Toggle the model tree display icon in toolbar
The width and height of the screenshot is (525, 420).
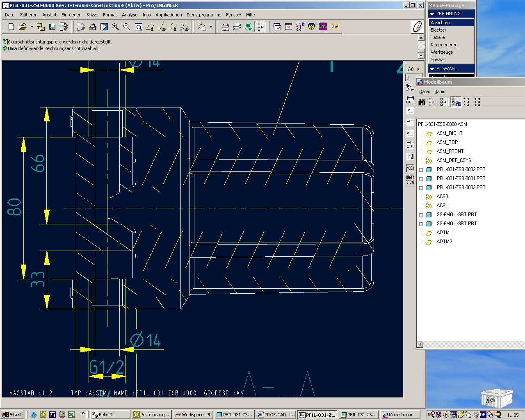click(260, 27)
